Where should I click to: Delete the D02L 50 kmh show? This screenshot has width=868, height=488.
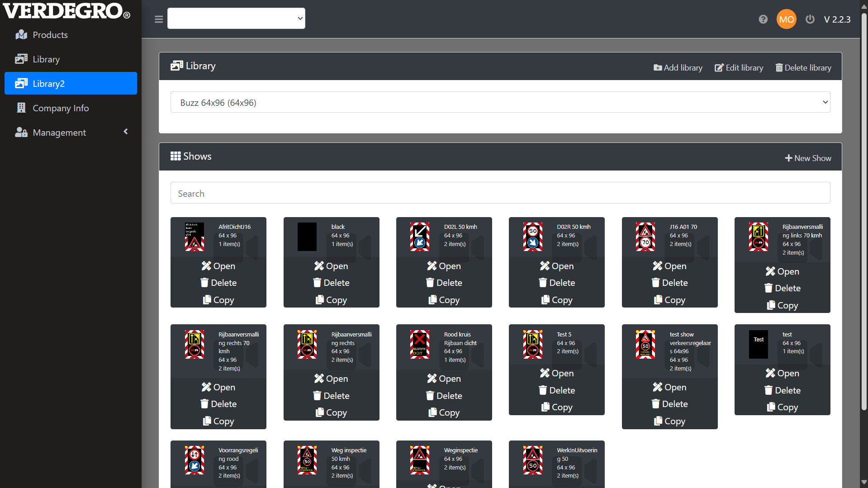coord(444,283)
